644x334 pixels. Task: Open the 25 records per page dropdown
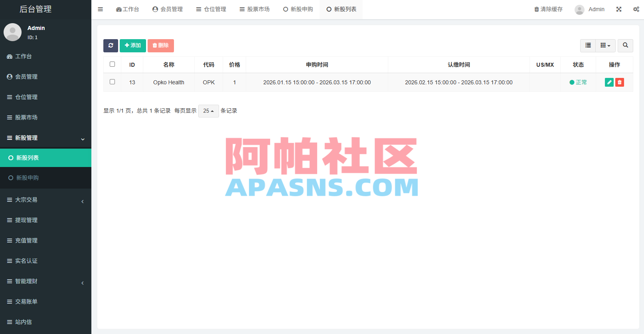tap(208, 111)
